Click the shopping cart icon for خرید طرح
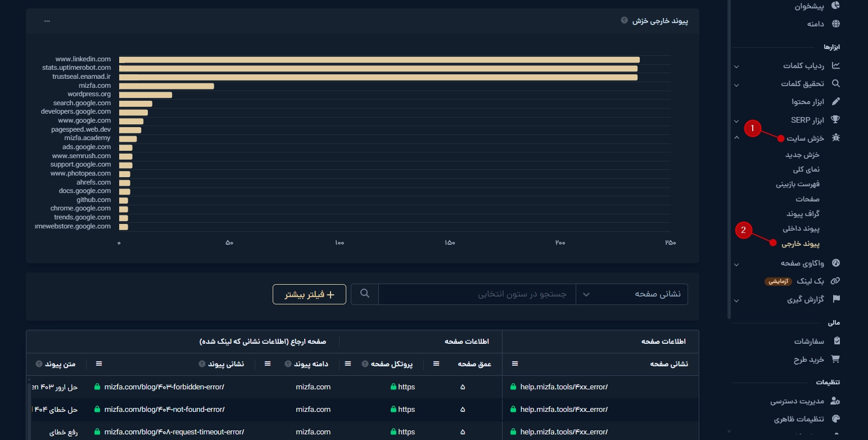868x440 pixels. [835, 359]
